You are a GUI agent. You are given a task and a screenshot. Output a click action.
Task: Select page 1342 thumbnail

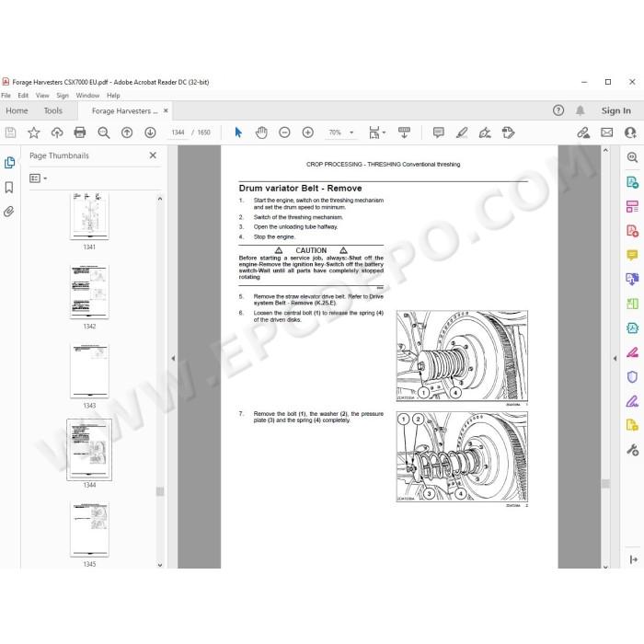89,292
